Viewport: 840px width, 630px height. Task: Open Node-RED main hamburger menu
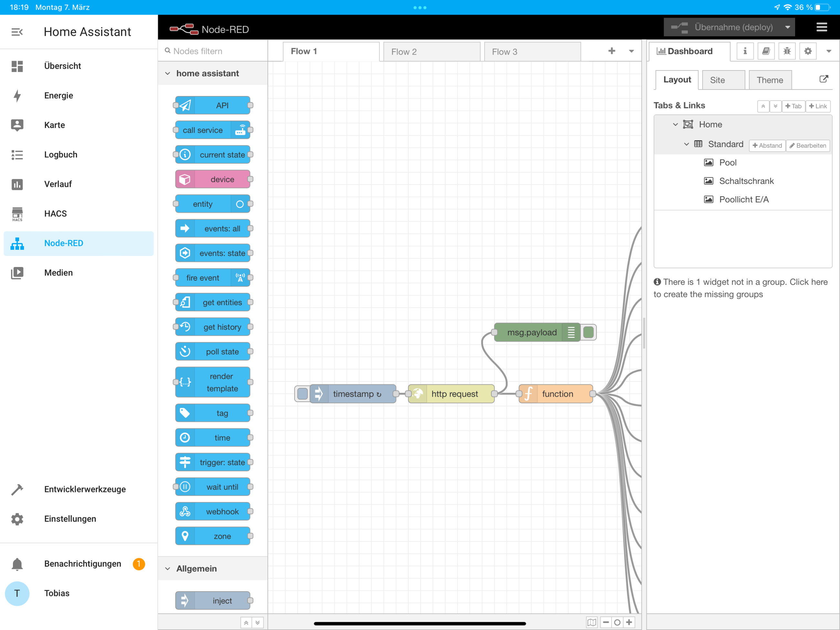[822, 27]
